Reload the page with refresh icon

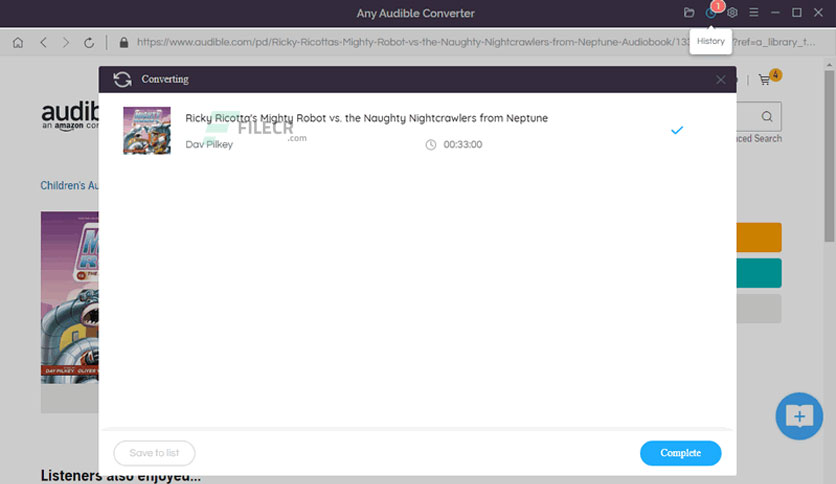pyautogui.click(x=89, y=43)
